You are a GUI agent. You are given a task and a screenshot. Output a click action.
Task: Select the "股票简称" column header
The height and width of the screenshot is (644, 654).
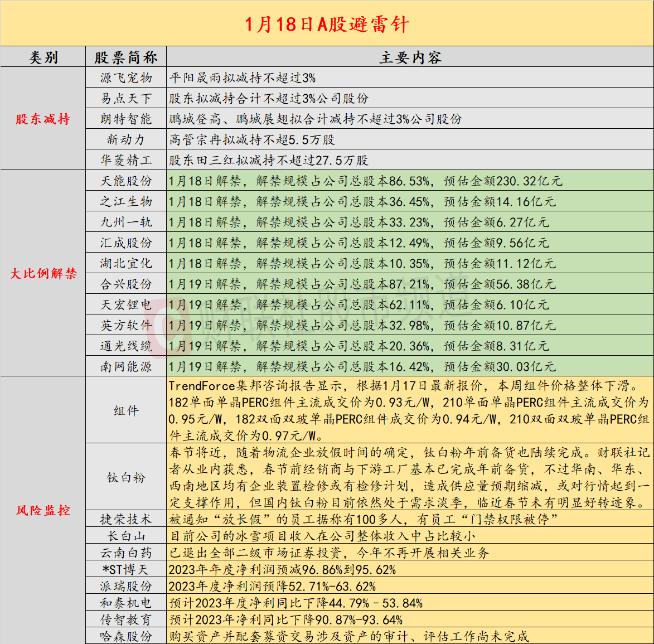(126, 57)
